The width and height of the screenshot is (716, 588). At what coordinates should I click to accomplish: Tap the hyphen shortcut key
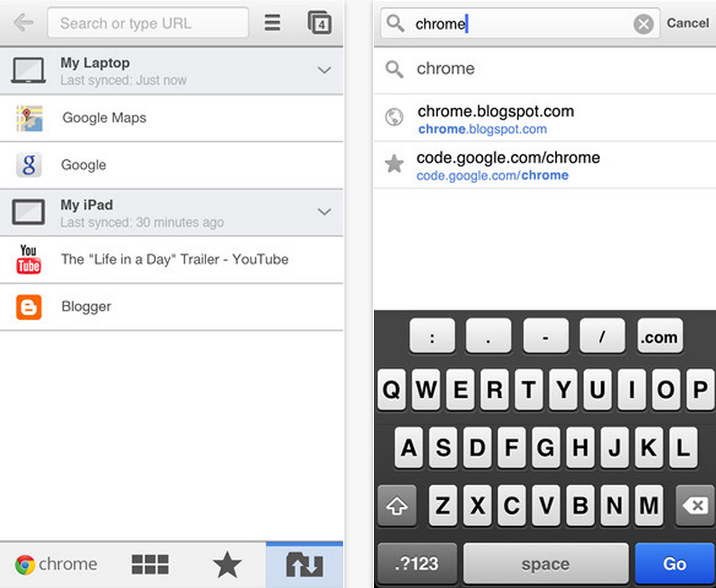(x=546, y=336)
